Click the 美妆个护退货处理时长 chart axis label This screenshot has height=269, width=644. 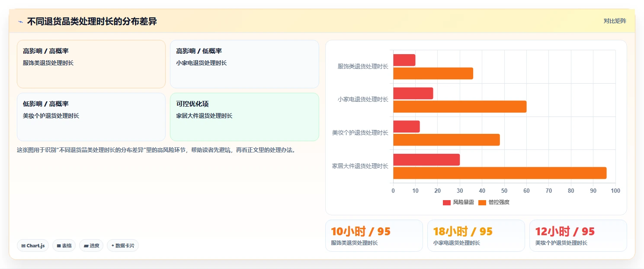360,133
